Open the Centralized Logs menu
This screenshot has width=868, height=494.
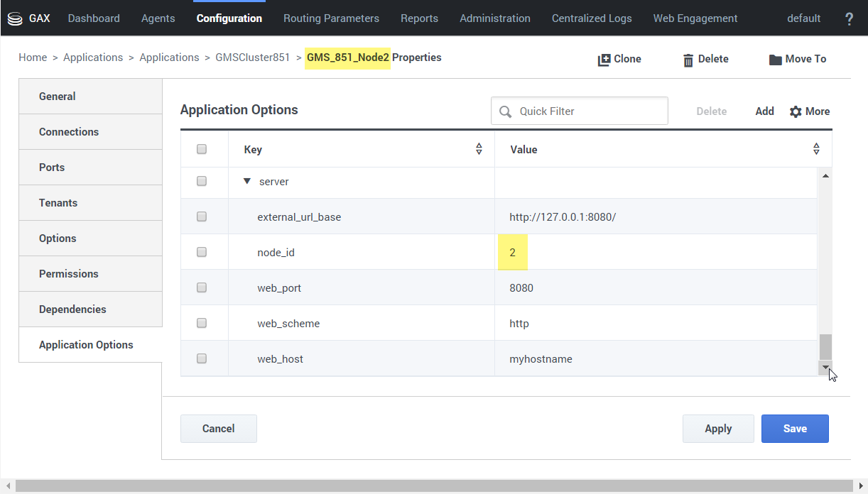[592, 18]
